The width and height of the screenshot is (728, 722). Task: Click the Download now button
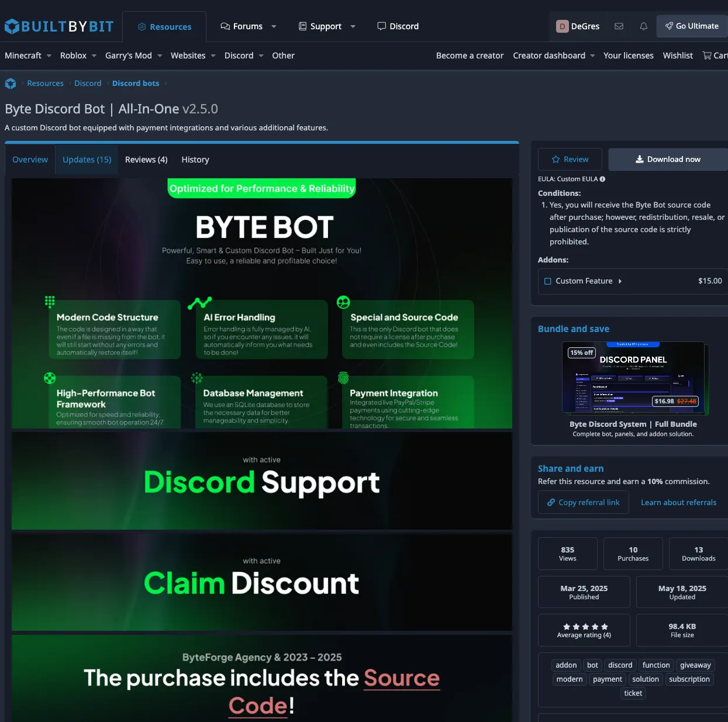pyautogui.click(x=668, y=159)
